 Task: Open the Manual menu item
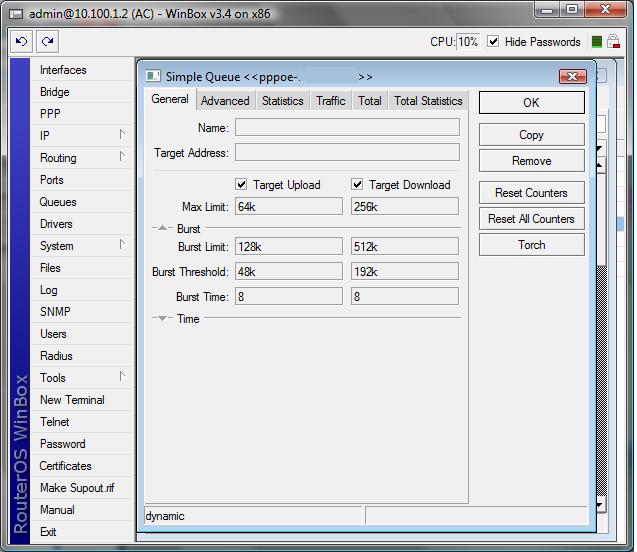point(82,509)
